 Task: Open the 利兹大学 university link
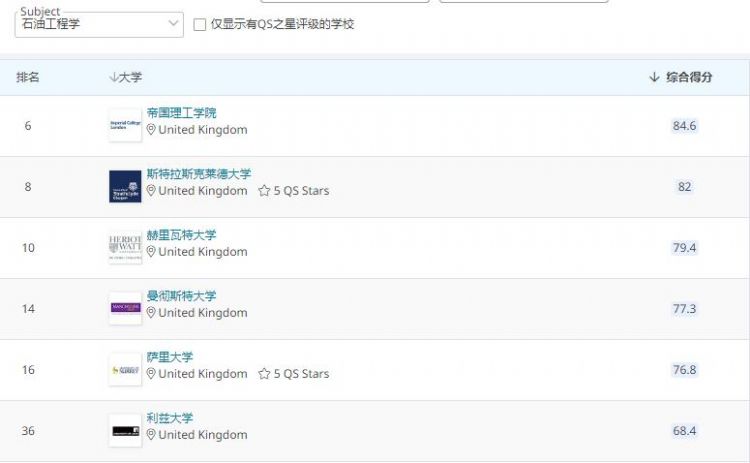click(170, 418)
